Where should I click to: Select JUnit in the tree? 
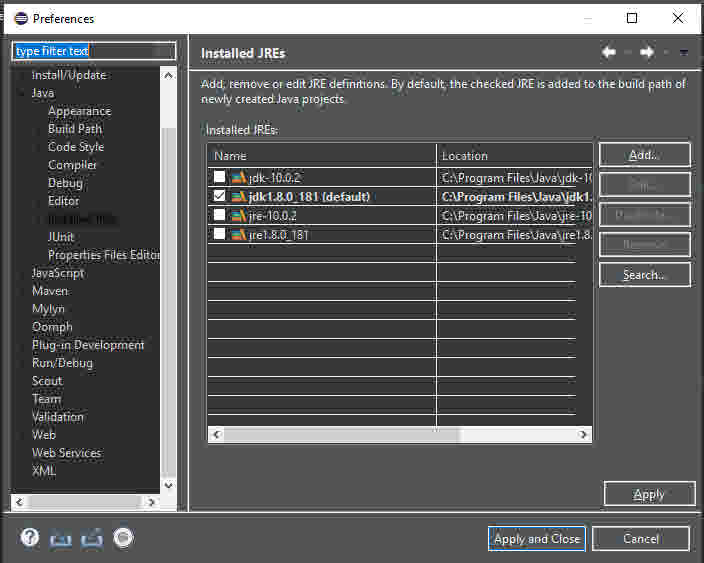pyautogui.click(x=61, y=237)
